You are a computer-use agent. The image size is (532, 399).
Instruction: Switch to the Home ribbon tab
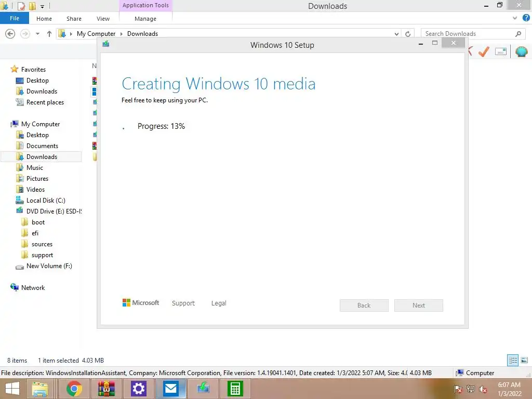click(44, 19)
